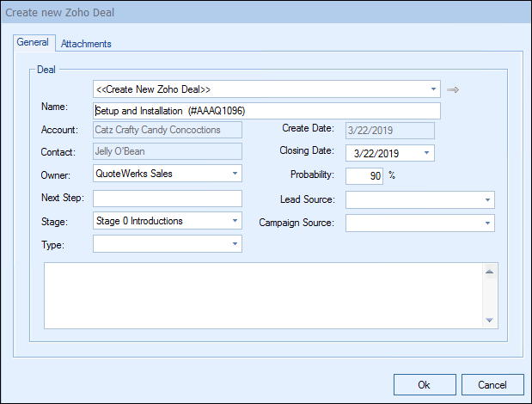532x404 pixels.
Task: Click the Create Date field
Action: [390, 131]
